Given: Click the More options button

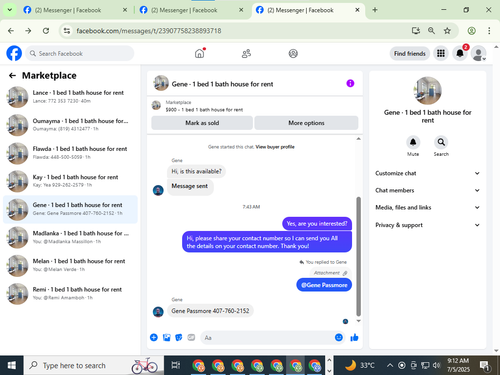Looking at the screenshot, I should [x=306, y=123].
